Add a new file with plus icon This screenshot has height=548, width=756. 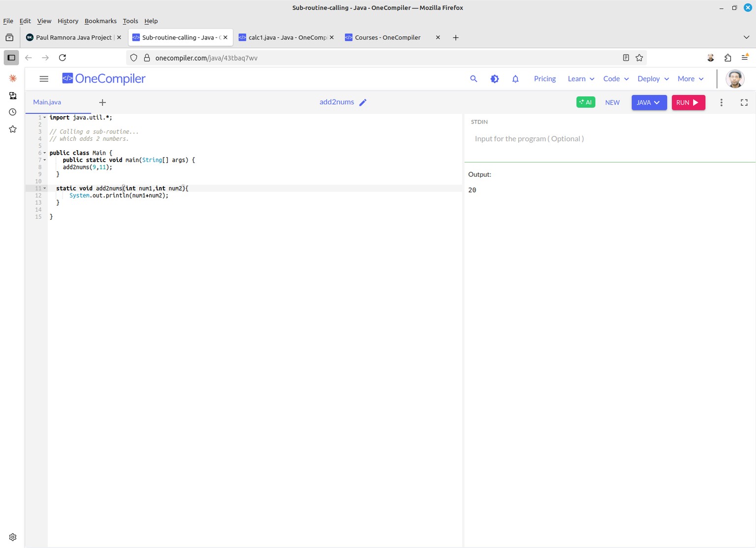[102, 102]
